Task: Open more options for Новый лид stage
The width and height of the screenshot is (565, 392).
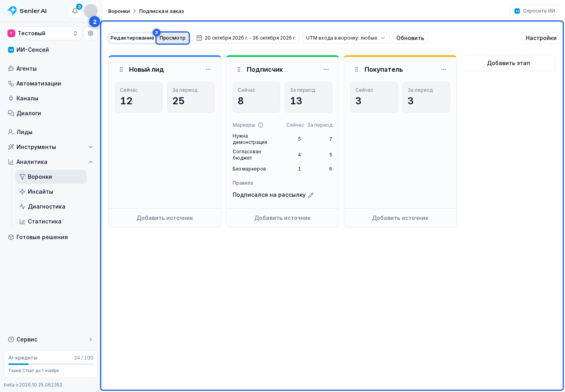Action: pyautogui.click(x=208, y=69)
